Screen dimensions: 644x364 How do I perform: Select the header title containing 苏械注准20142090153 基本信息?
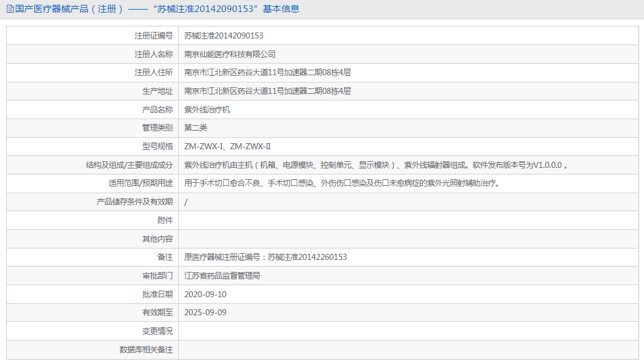pos(157,9)
